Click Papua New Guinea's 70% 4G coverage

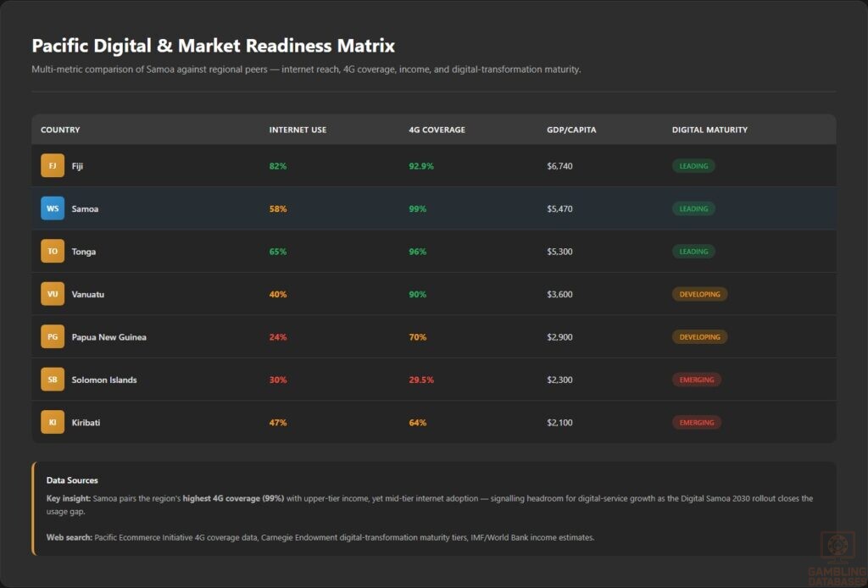pyautogui.click(x=417, y=337)
